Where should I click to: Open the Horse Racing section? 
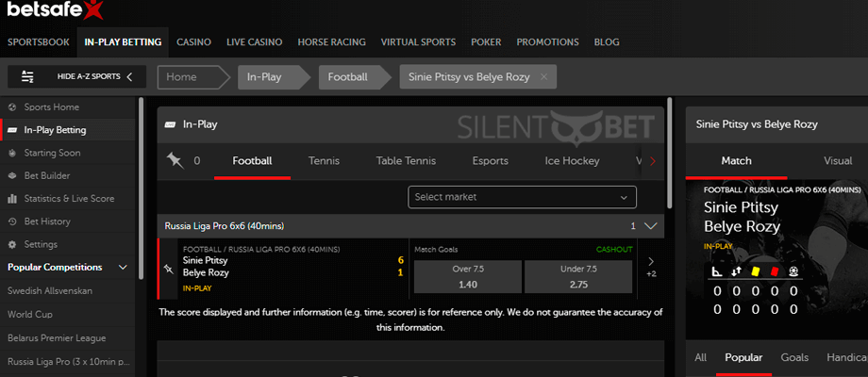click(x=331, y=42)
